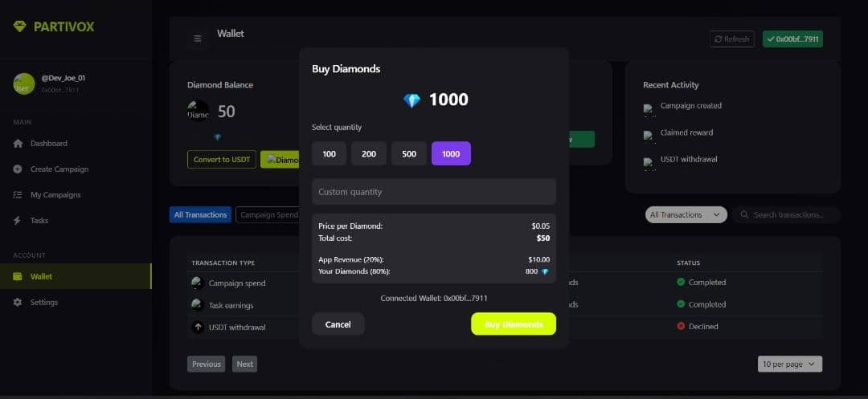Click the Refresh button
The image size is (868, 399).
click(731, 39)
